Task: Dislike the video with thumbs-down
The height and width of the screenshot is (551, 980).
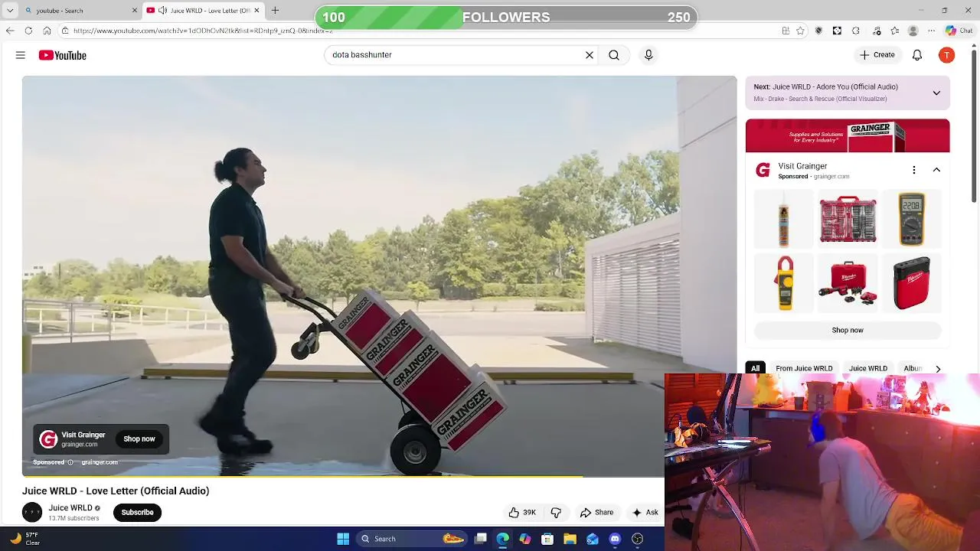Action: [x=557, y=513]
